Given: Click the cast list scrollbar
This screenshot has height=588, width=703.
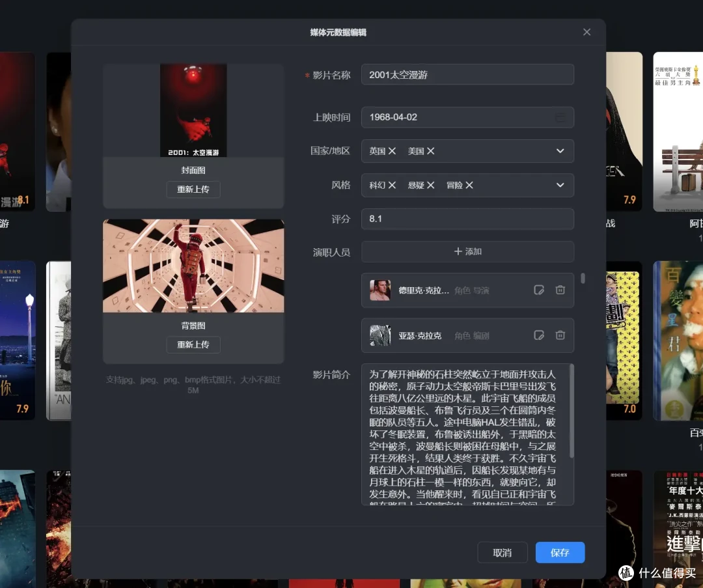Looking at the screenshot, I should pyautogui.click(x=583, y=279).
